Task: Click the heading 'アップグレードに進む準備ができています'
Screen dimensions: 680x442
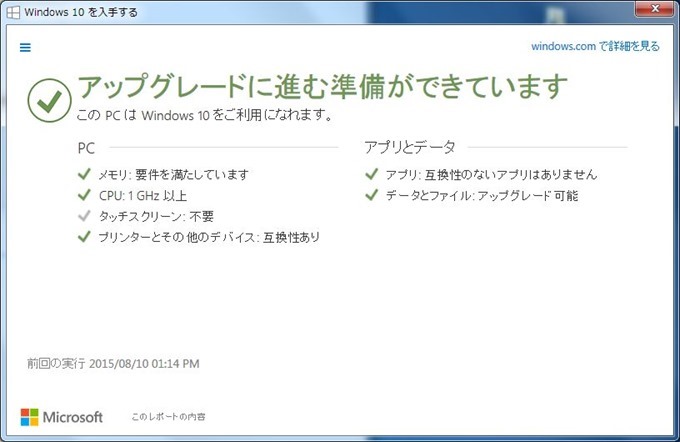Action: 323,86
